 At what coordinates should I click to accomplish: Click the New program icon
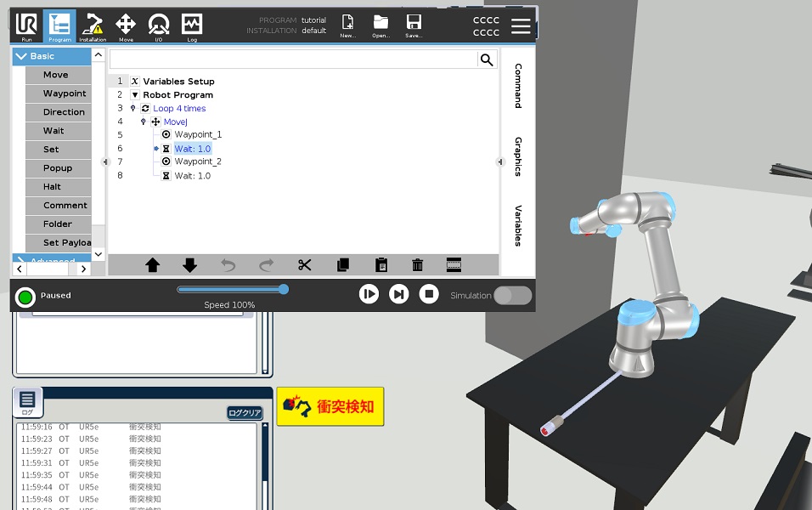click(x=347, y=26)
